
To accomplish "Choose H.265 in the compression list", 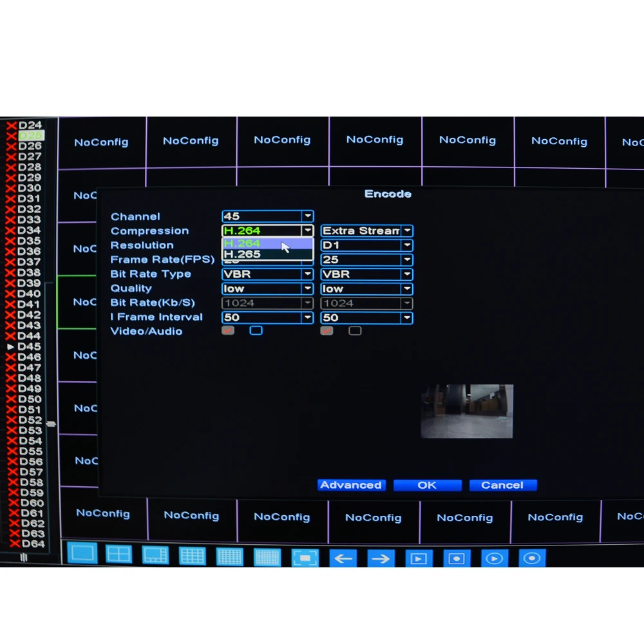I will pos(267,254).
